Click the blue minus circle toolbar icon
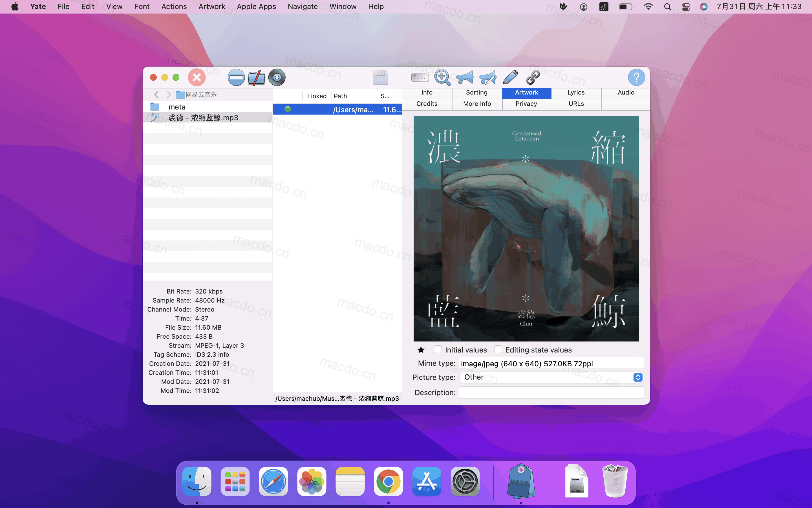Viewport: 812px width, 508px height. click(236, 77)
